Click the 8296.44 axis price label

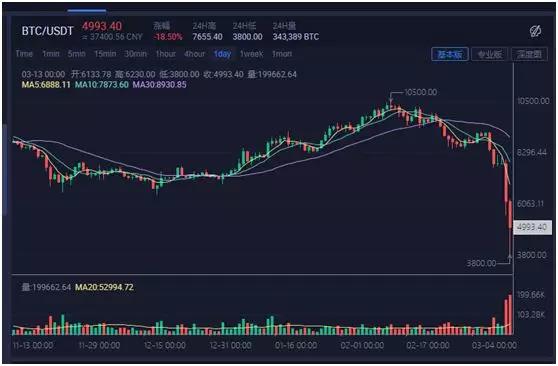532,152
